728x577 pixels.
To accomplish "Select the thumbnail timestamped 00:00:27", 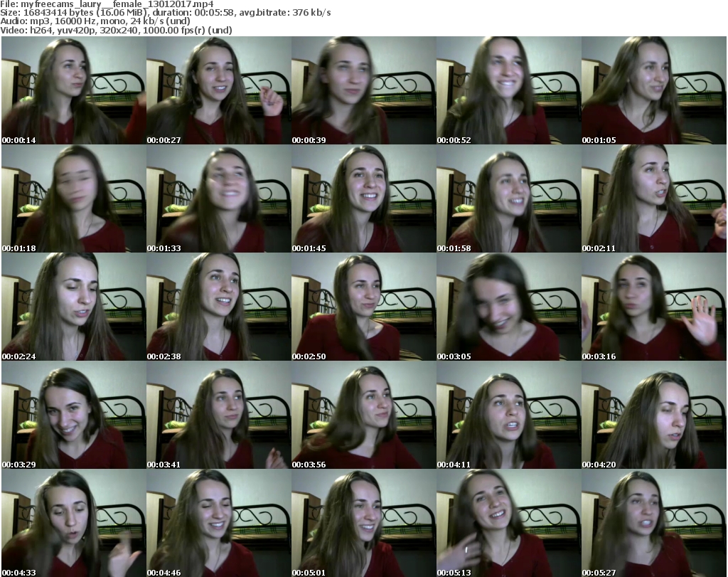I will point(219,90).
